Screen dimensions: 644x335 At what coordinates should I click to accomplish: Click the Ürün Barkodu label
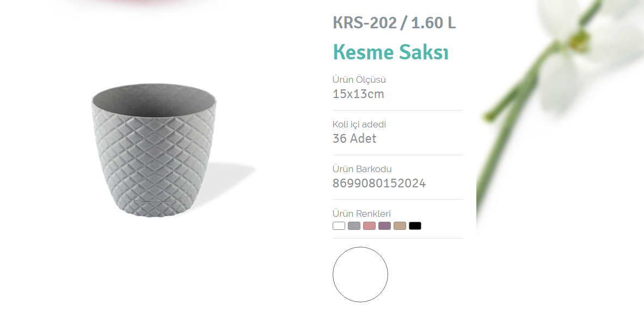362,169
